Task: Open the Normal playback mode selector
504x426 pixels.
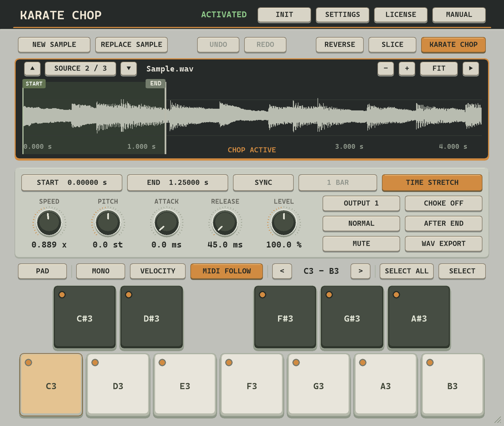Action: [x=361, y=223]
